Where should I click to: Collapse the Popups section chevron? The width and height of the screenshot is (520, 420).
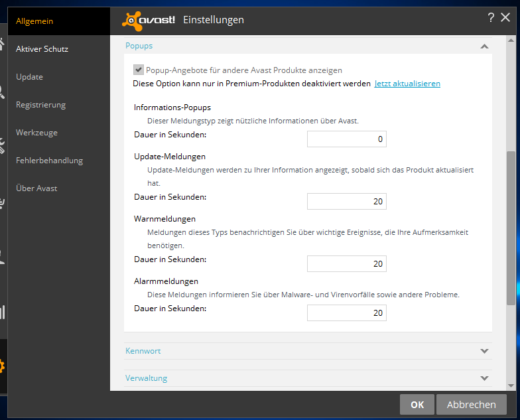(484, 46)
